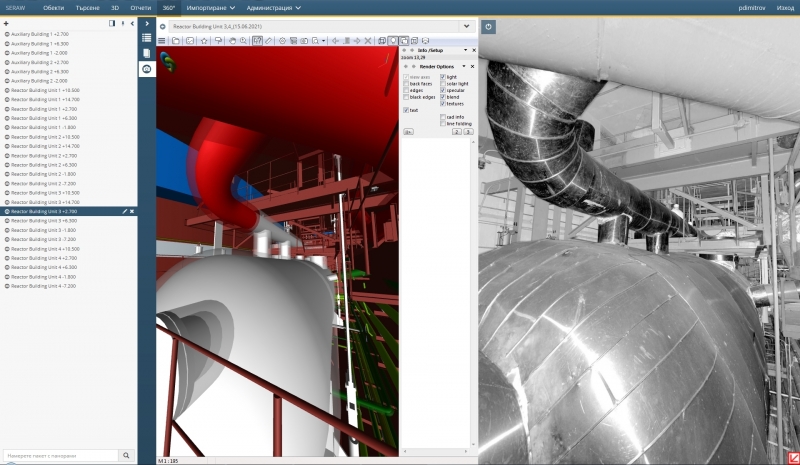Click the Изход logout link

coord(785,7)
